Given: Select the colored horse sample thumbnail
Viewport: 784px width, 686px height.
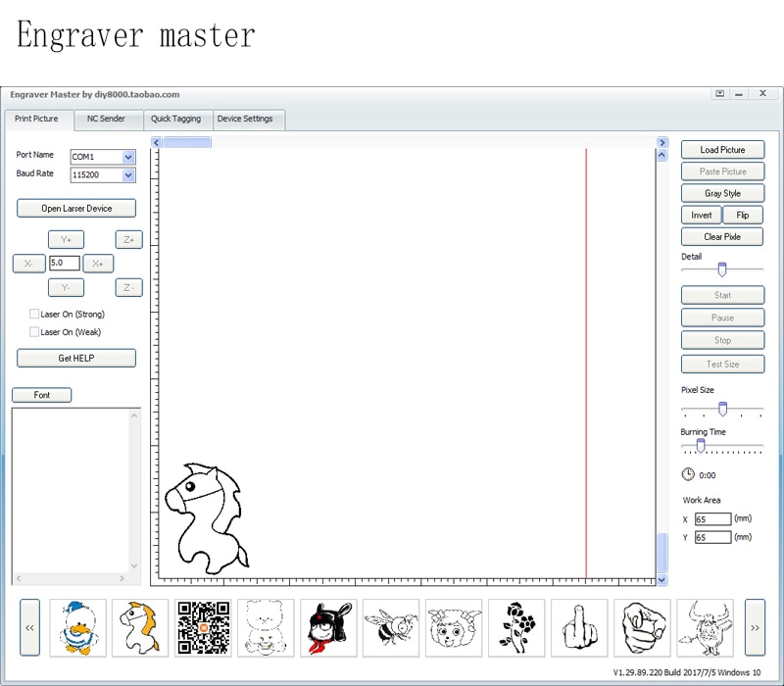Looking at the screenshot, I should pos(140,627).
